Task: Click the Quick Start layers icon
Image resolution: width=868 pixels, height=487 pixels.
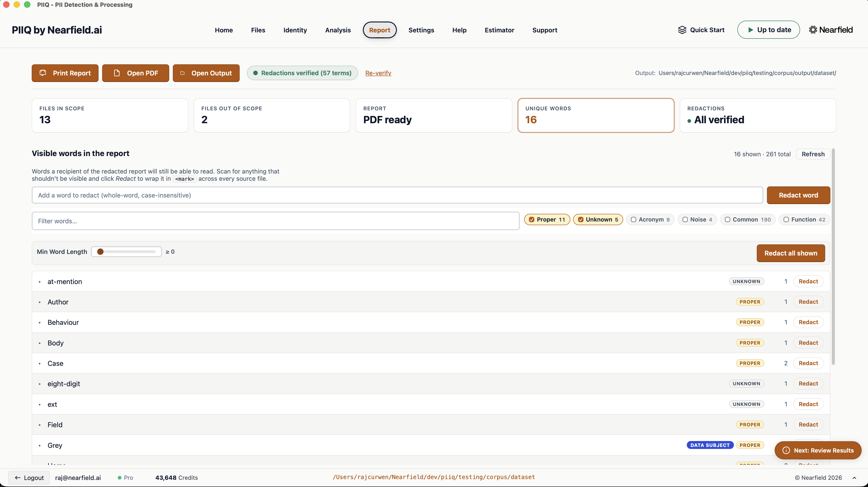Action: (682, 30)
